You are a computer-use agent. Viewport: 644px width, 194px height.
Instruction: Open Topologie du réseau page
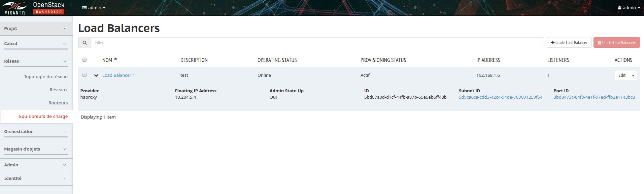point(46,76)
